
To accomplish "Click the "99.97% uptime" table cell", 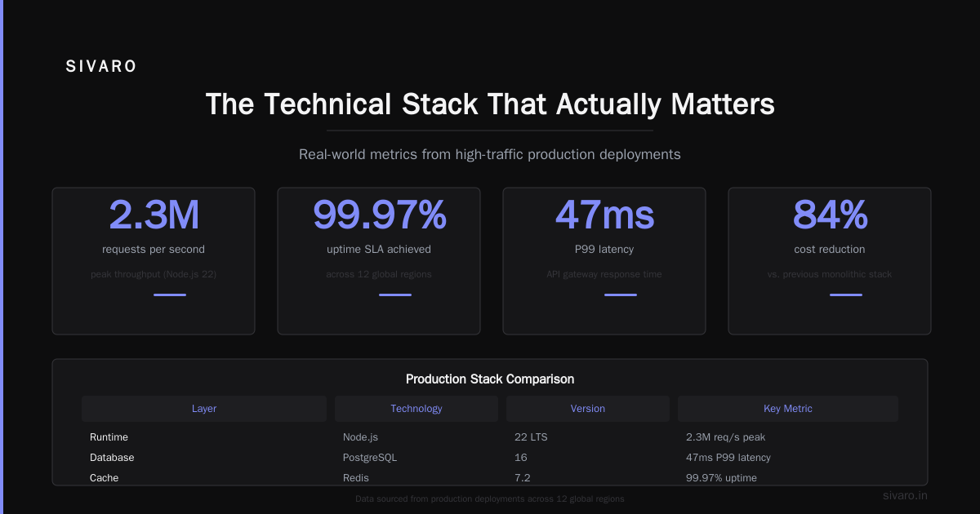I will coord(721,478).
